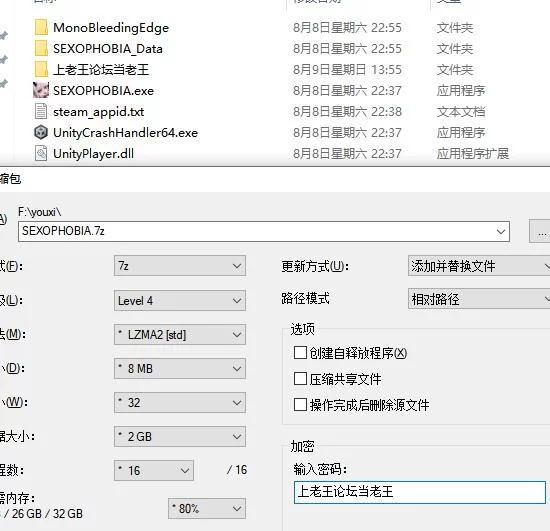Click the UnityPlayer.dll file icon
Screen dimensions: 550x531
(41, 154)
